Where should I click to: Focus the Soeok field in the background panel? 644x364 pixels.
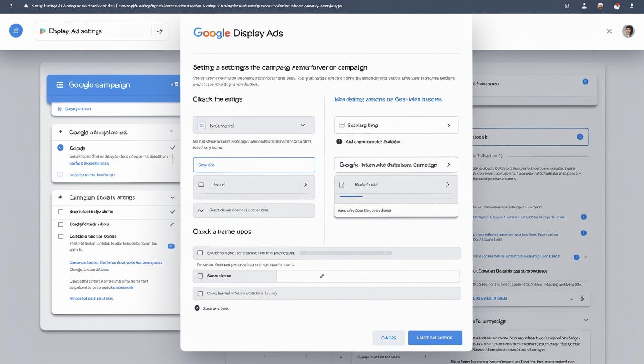point(531,137)
